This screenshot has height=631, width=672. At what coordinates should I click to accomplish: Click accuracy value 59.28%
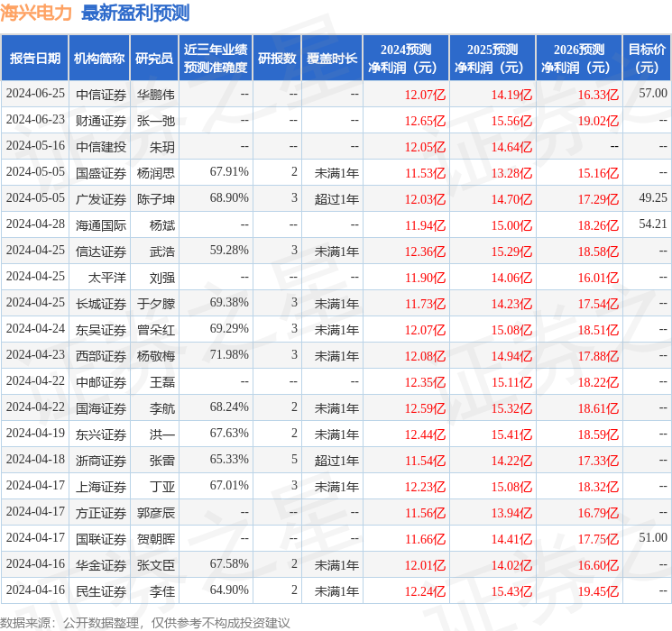(229, 251)
